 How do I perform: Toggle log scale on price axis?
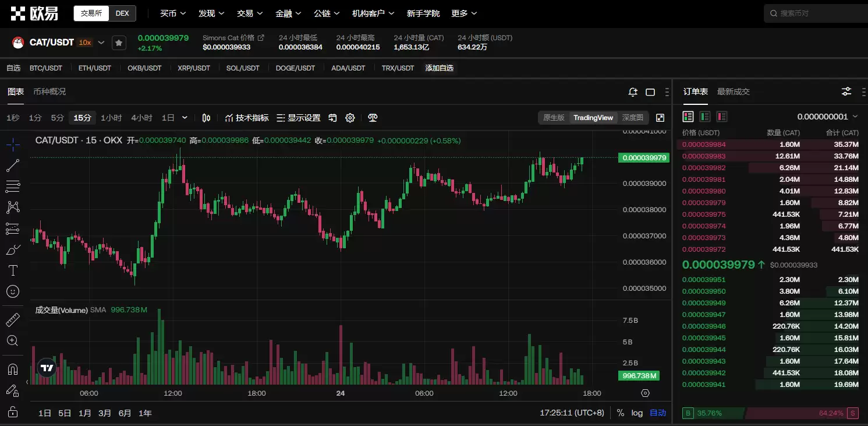[637, 413]
